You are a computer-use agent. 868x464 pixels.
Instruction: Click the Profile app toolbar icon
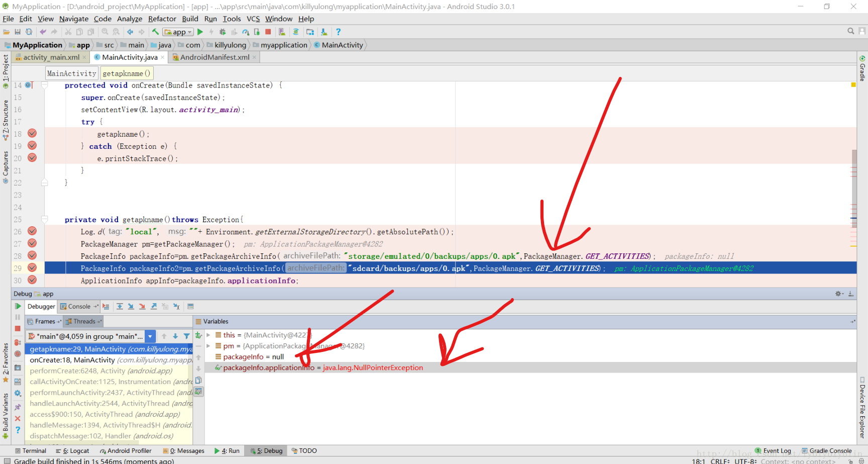[x=246, y=32]
